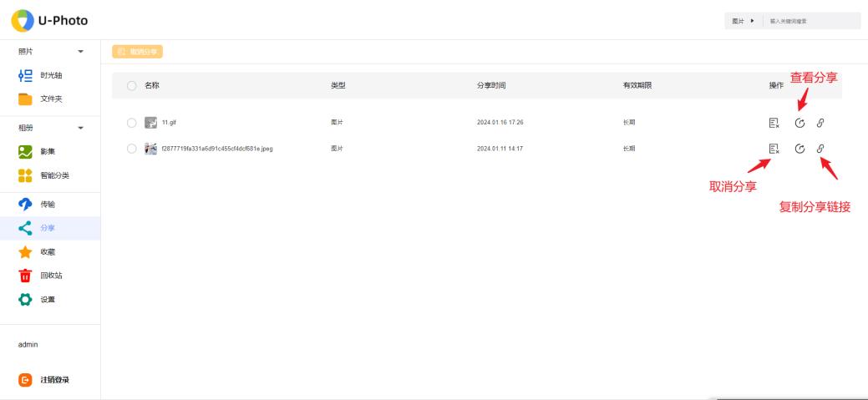The width and height of the screenshot is (868, 400).
Task: Go to 时光轴 timeline view
Action: [50, 76]
